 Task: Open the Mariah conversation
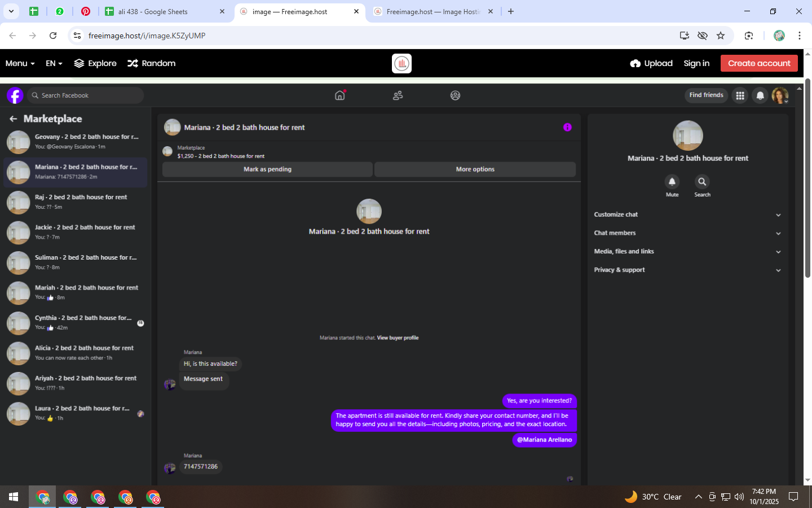coord(76,292)
